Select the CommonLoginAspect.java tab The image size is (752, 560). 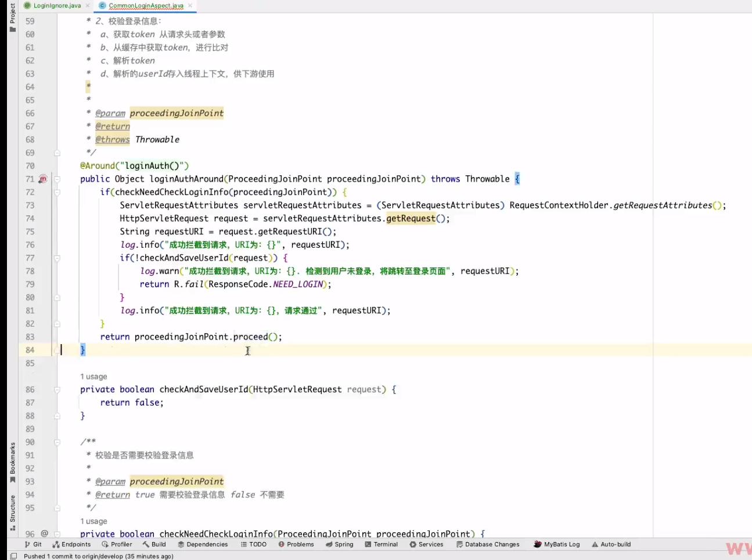pyautogui.click(x=146, y=6)
